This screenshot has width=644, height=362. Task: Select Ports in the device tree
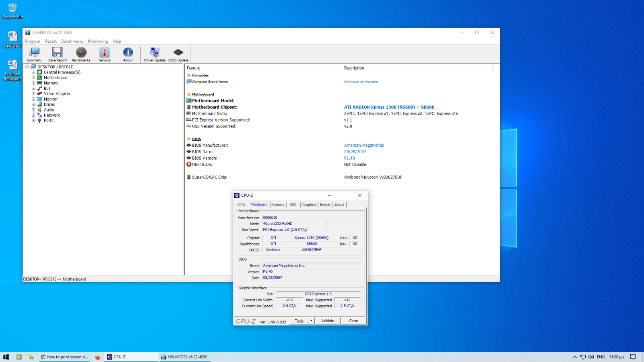(x=49, y=121)
